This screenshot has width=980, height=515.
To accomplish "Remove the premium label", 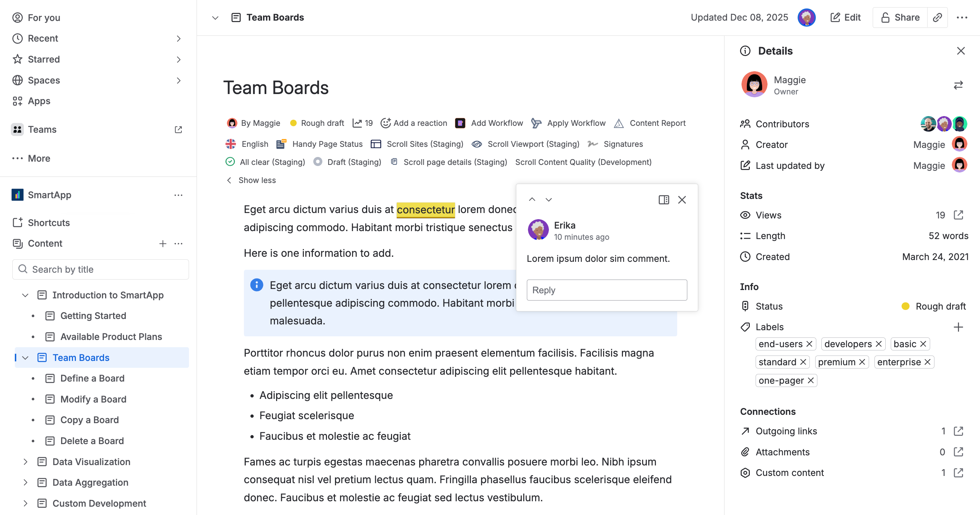I will coord(862,362).
